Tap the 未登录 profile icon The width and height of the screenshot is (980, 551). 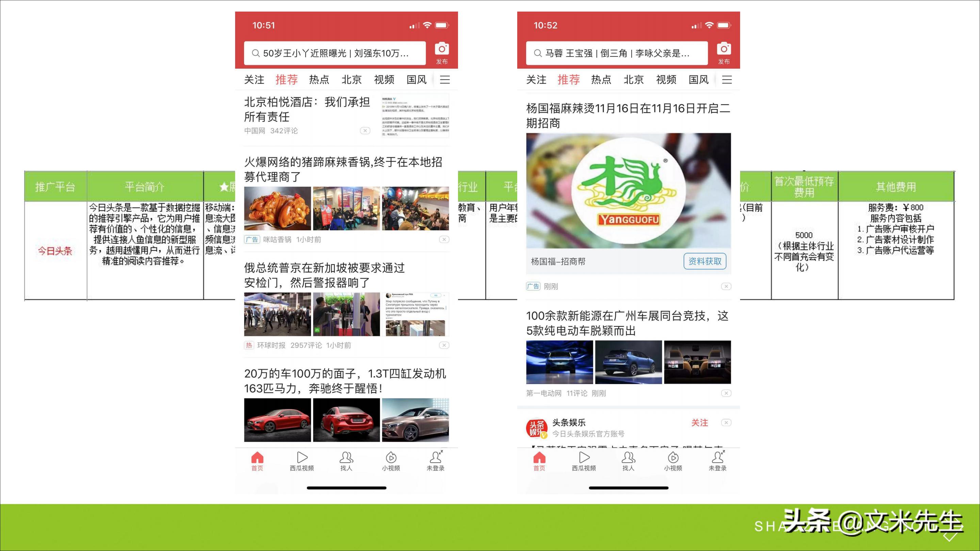[436, 460]
